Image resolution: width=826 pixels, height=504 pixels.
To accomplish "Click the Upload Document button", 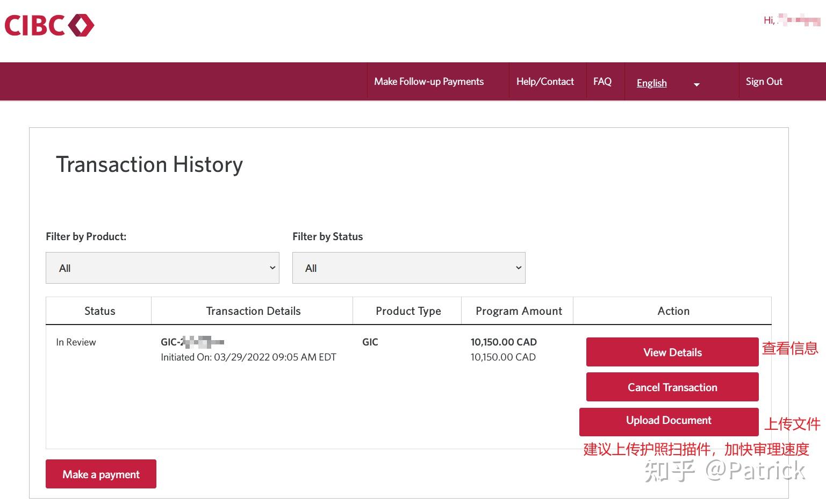I will click(x=669, y=421).
